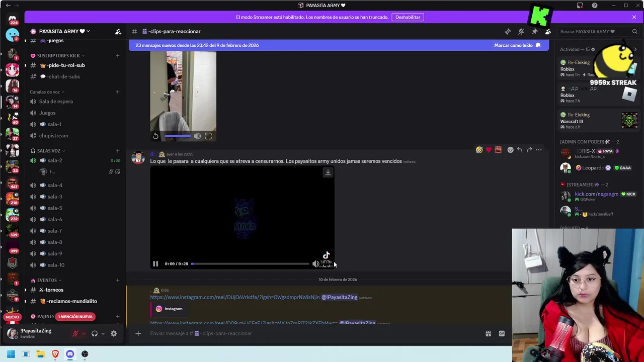Open the Threads icon in channel header

click(x=508, y=31)
